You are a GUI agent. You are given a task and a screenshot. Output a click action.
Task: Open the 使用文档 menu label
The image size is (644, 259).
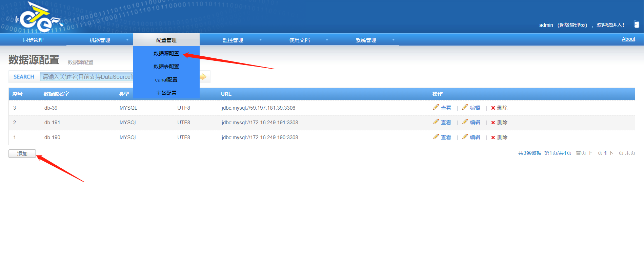pyautogui.click(x=299, y=40)
